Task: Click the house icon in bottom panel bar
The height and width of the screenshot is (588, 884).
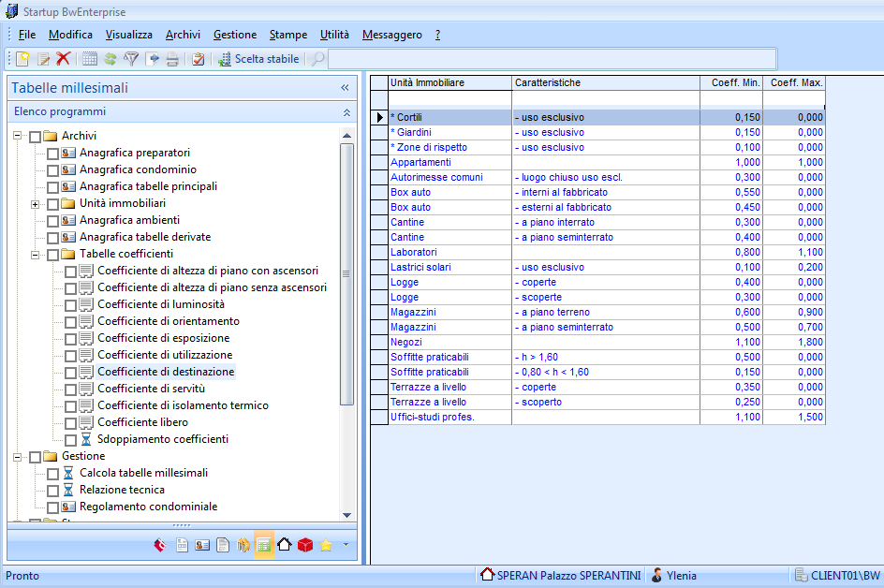Action: click(285, 545)
